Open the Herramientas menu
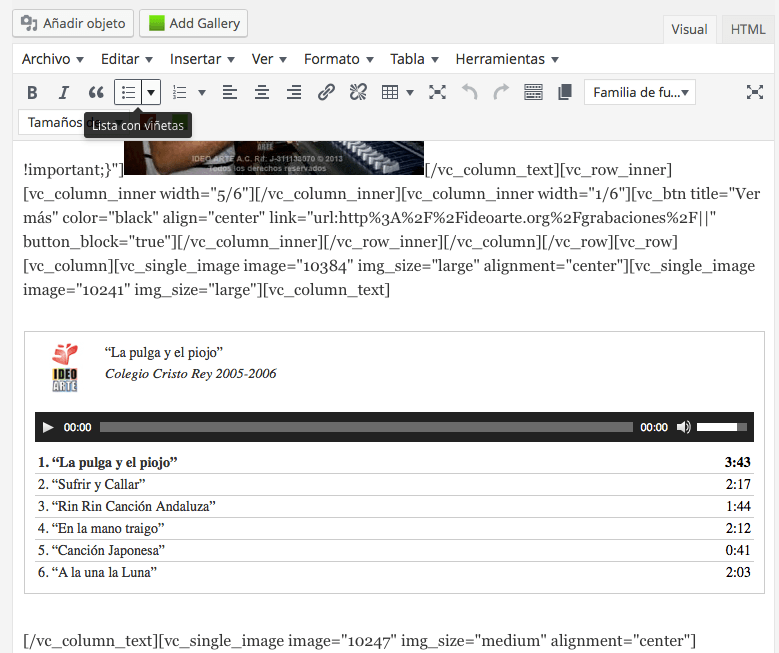 tap(507, 59)
